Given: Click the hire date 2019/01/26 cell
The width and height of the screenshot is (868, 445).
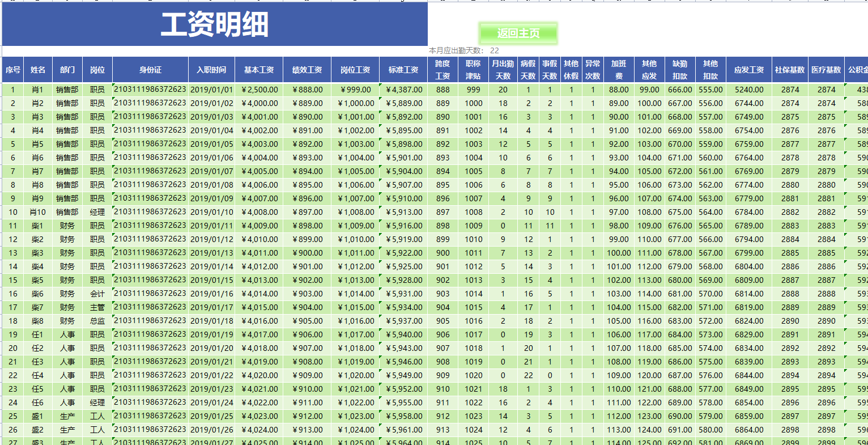Looking at the screenshot, I should coord(211,430).
